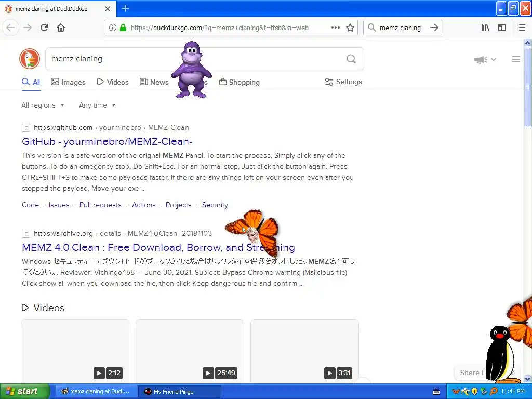Click the scrollbar down arrow
Screen dimensions: 532x399
click(x=527, y=379)
